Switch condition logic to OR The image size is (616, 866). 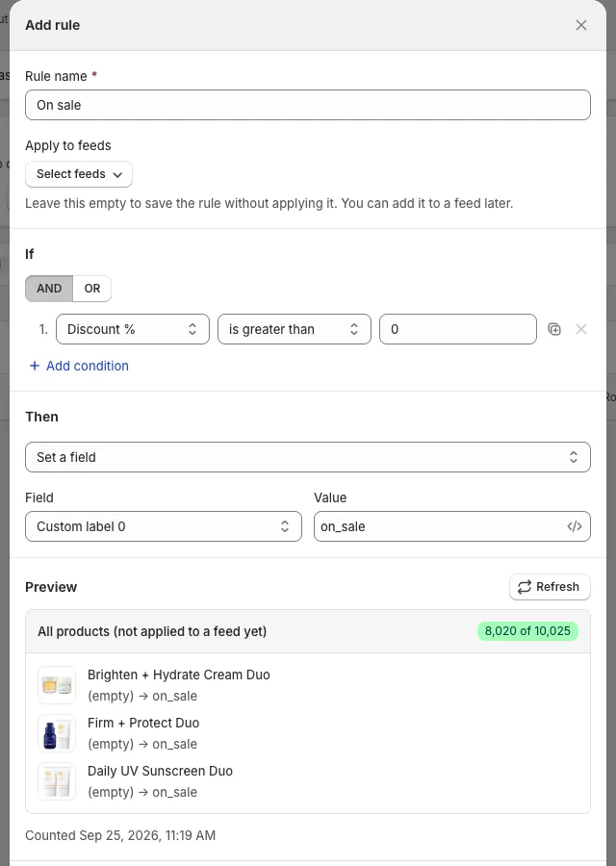point(92,289)
